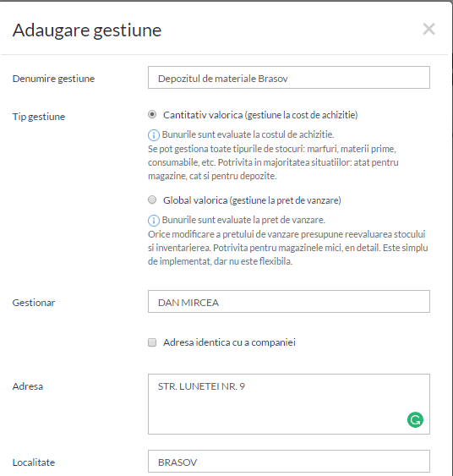Click the Adaugare gestiune dialog title
This screenshot has height=476, width=453.
[87, 30]
